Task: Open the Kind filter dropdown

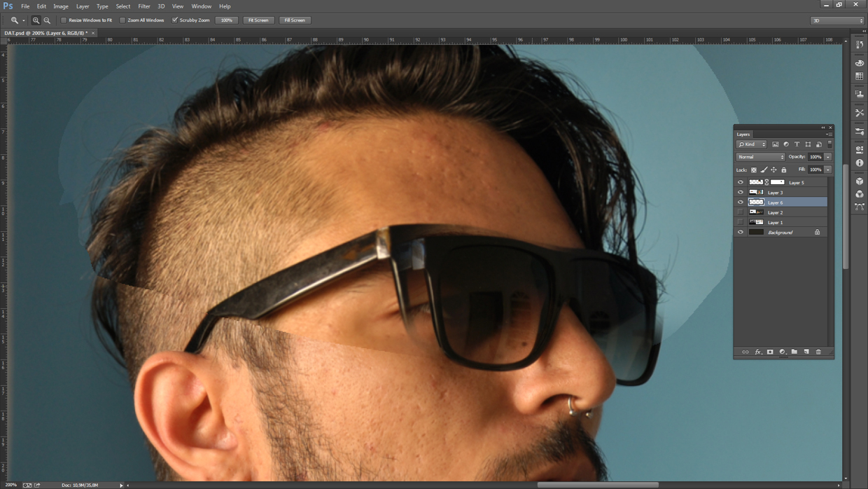Action: point(752,144)
